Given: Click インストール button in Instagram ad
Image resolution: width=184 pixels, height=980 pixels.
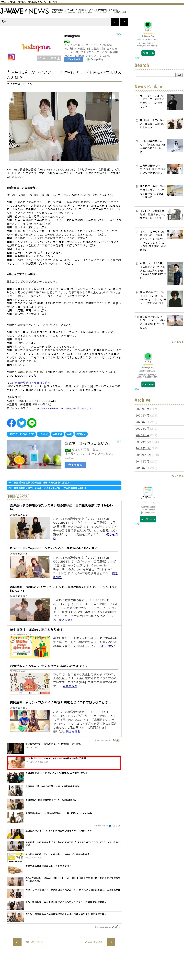Looking at the screenshot, I should [x=73, y=59].
